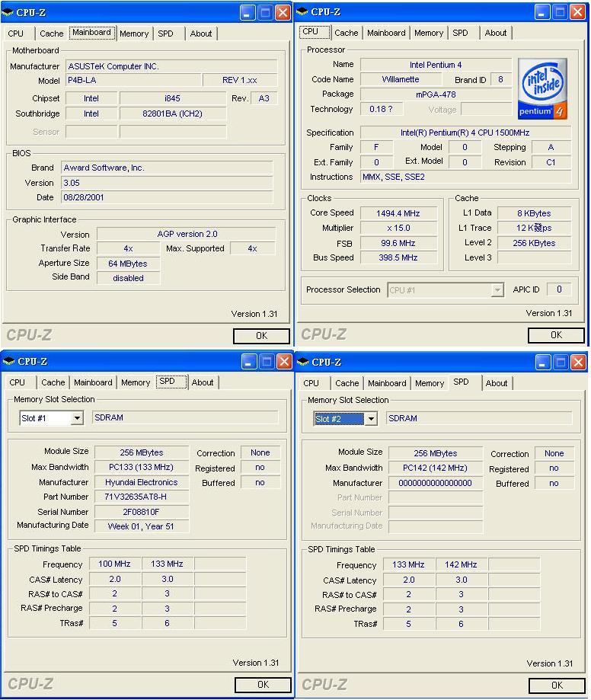Click CPU-Z title icon in Mainboard window
Screen dimensions: 591x700
click(x=8, y=12)
